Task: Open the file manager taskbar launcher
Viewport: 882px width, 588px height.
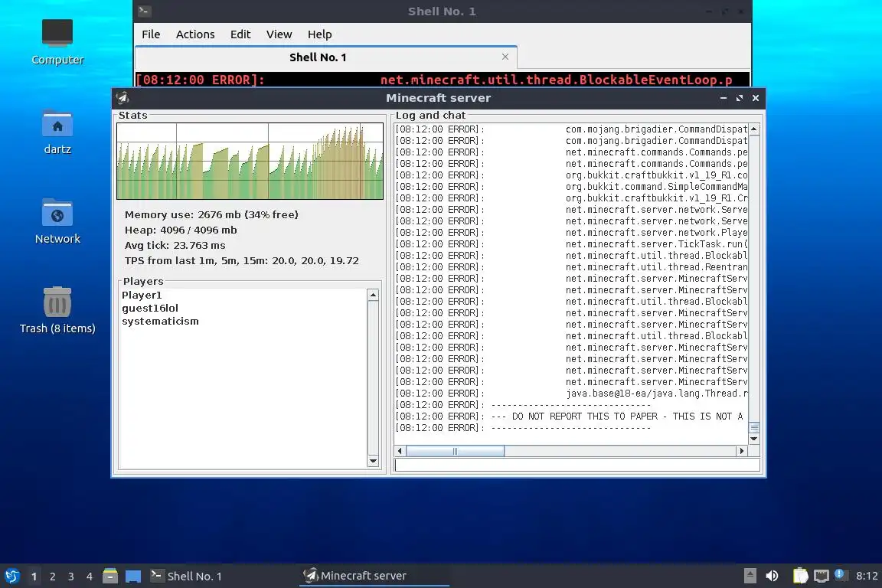Action: click(110, 576)
